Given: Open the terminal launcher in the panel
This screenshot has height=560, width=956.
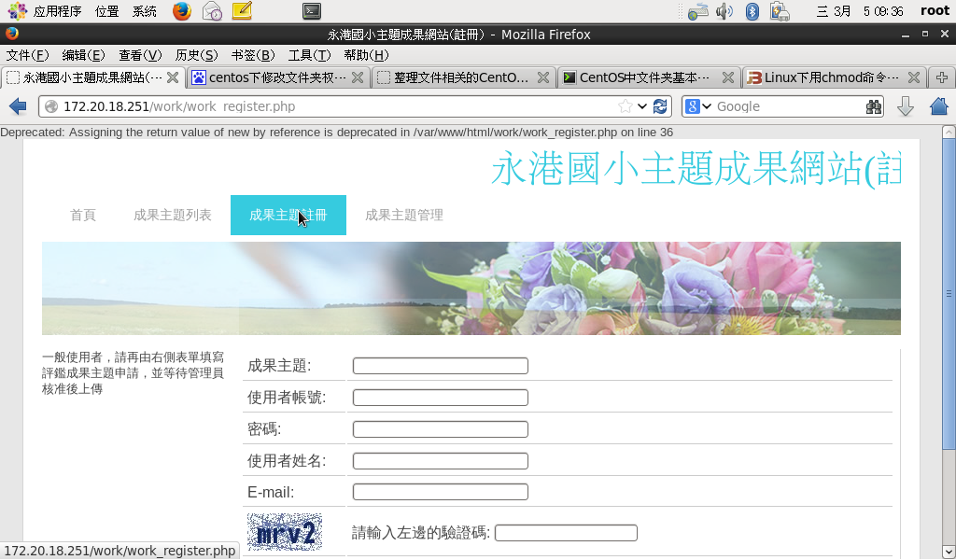Looking at the screenshot, I should (x=312, y=11).
